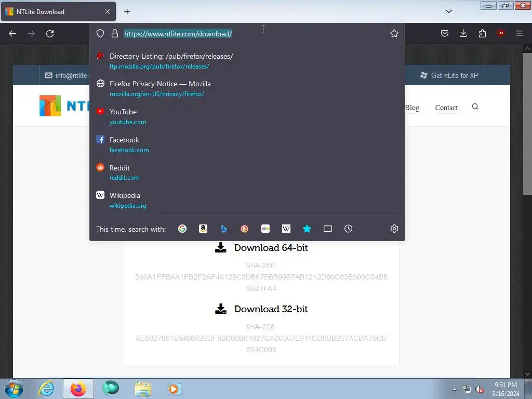532x399 pixels.
Task: Open a new tab with plus button
Action: pyautogui.click(x=127, y=11)
